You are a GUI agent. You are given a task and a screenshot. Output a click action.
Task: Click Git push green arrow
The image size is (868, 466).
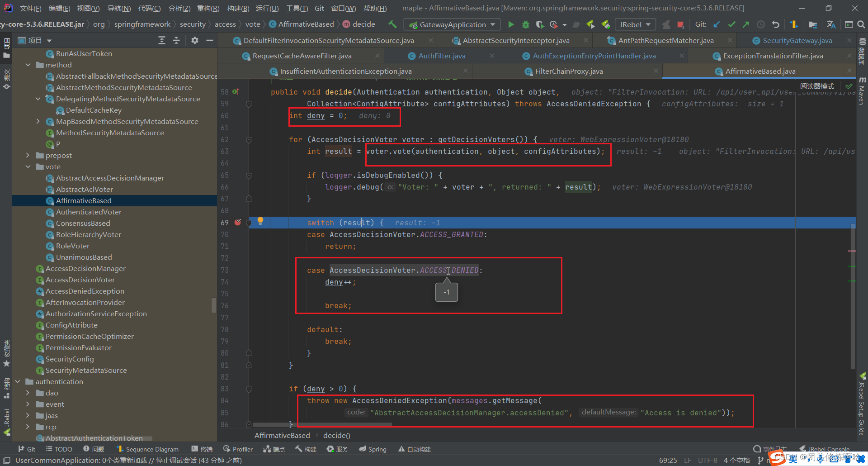click(746, 24)
